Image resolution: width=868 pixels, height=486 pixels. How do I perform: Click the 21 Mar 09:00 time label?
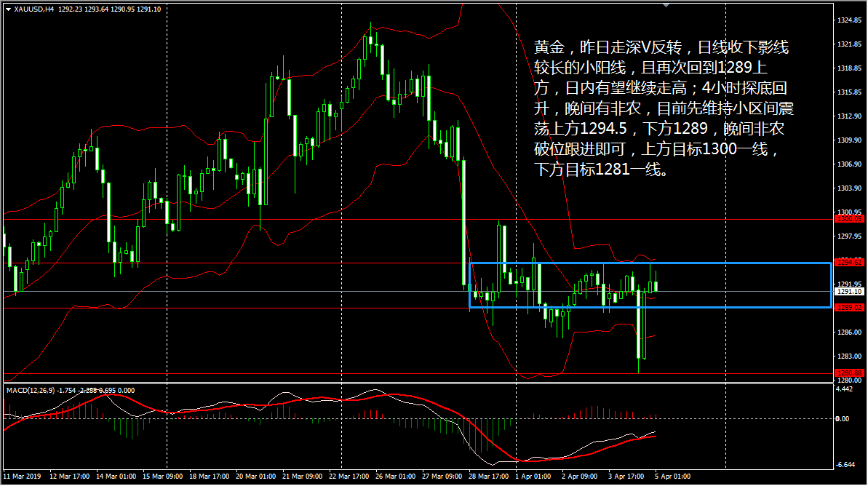point(302,476)
